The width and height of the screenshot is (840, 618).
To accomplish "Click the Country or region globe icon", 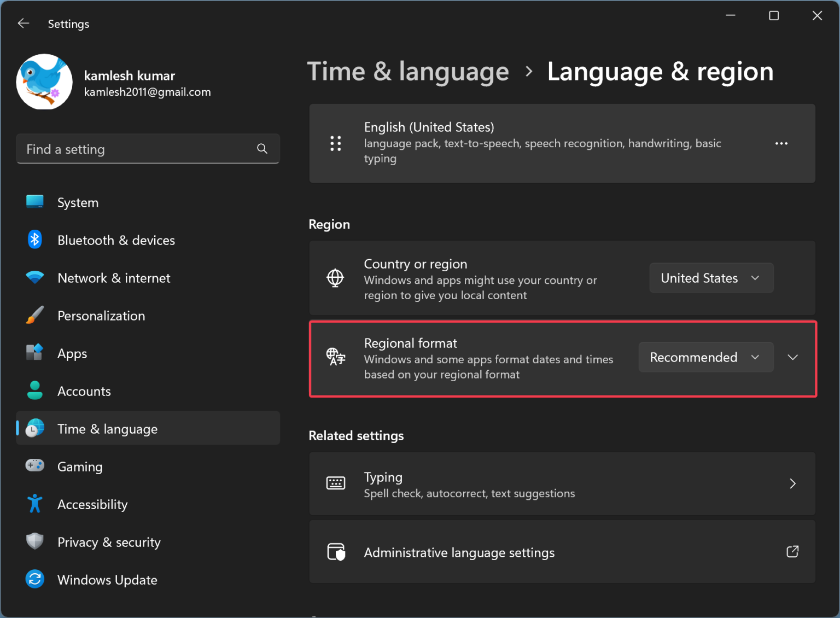I will (x=335, y=278).
